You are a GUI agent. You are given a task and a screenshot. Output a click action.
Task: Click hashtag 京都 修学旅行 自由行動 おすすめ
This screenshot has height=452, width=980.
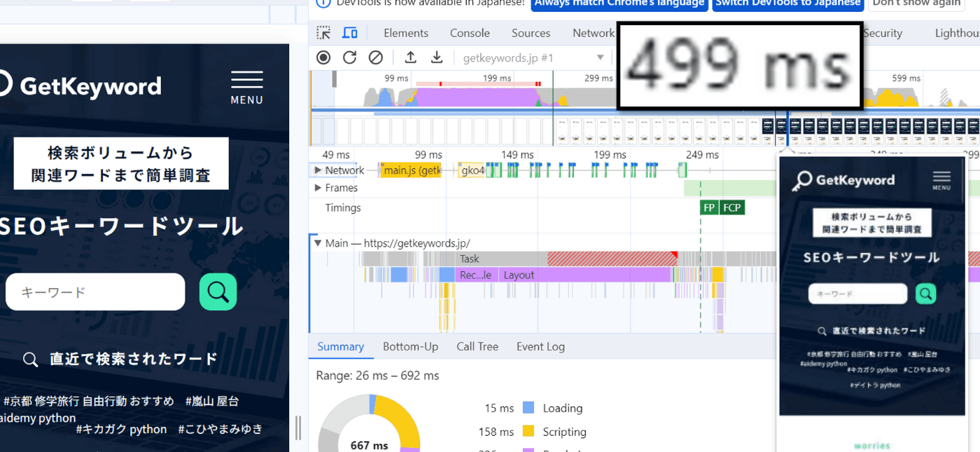(88, 401)
